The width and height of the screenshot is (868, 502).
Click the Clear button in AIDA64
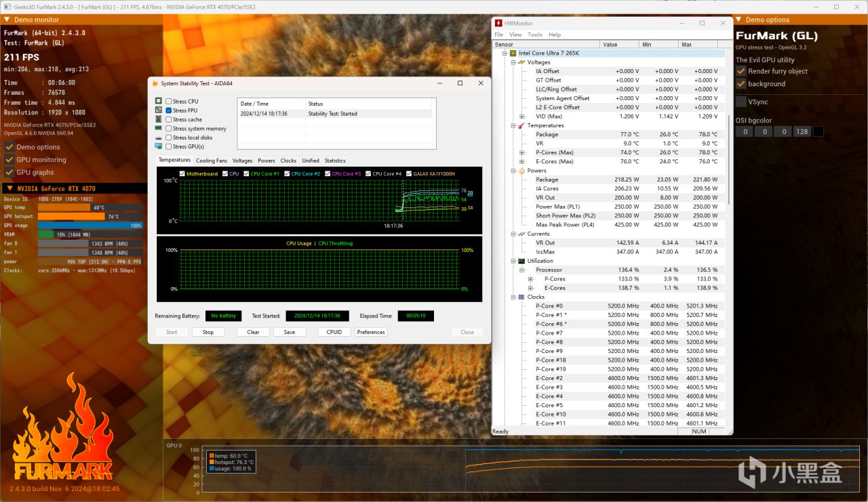click(x=253, y=332)
